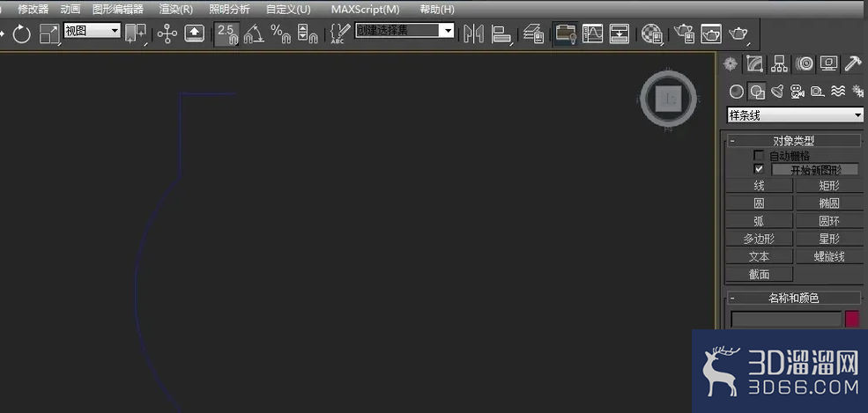868x413 pixels.
Task: Enable the 自动栅格 checkbox
Action: [x=759, y=155]
